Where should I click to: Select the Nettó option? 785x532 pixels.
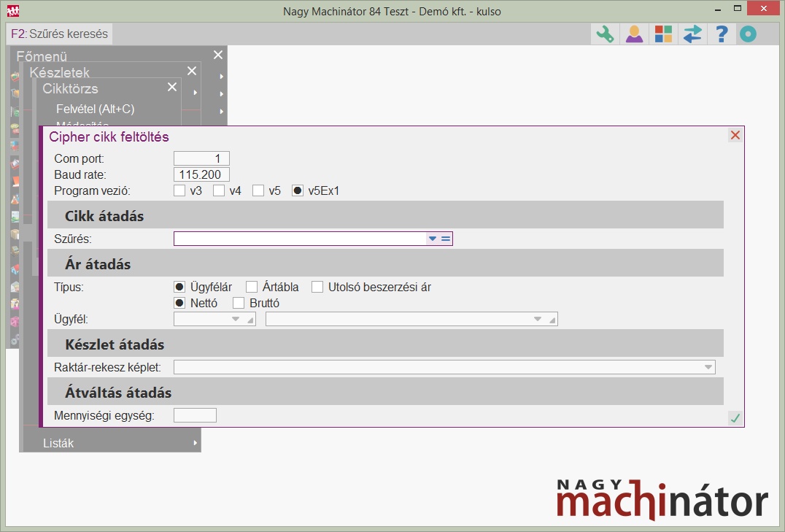[x=179, y=303]
